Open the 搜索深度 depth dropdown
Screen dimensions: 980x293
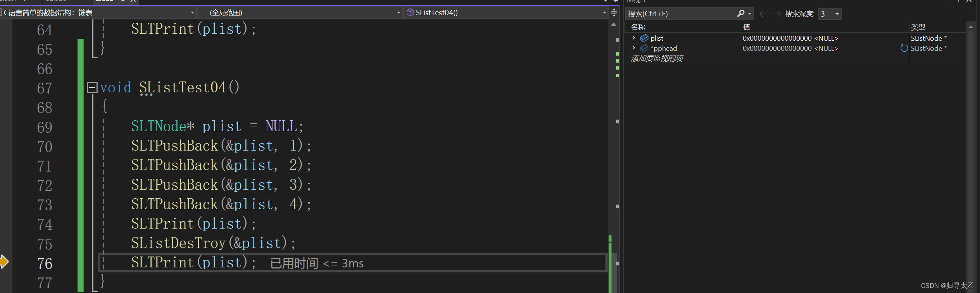click(830, 14)
